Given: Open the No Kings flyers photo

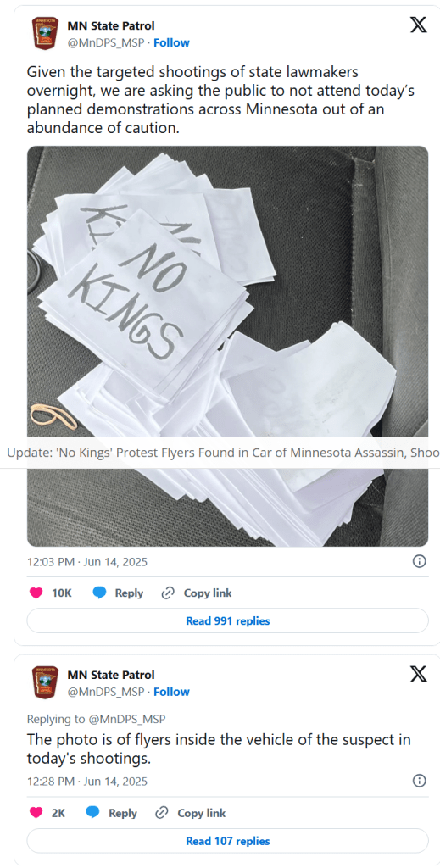Looking at the screenshot, I should point(227,346).
